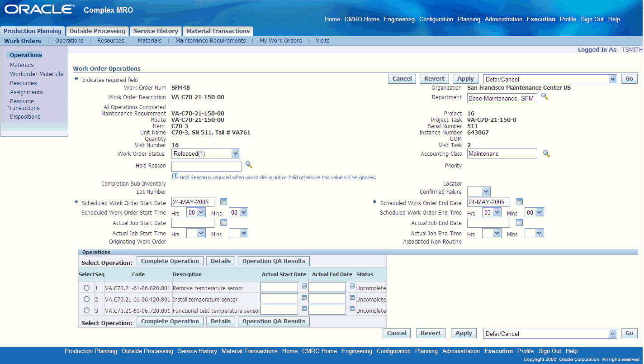Click the Oracle logo
This screenshot has height=364, width=644.
point(40,10)
